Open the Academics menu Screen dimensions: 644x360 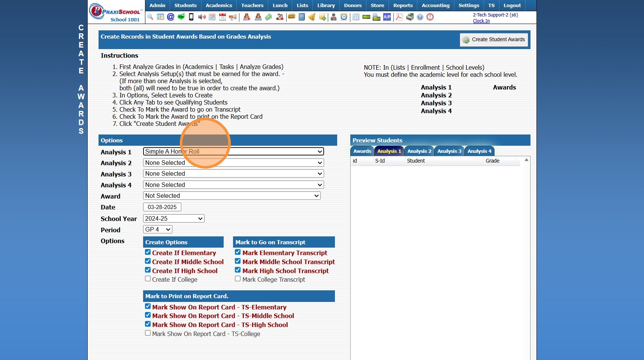[219, 5]
